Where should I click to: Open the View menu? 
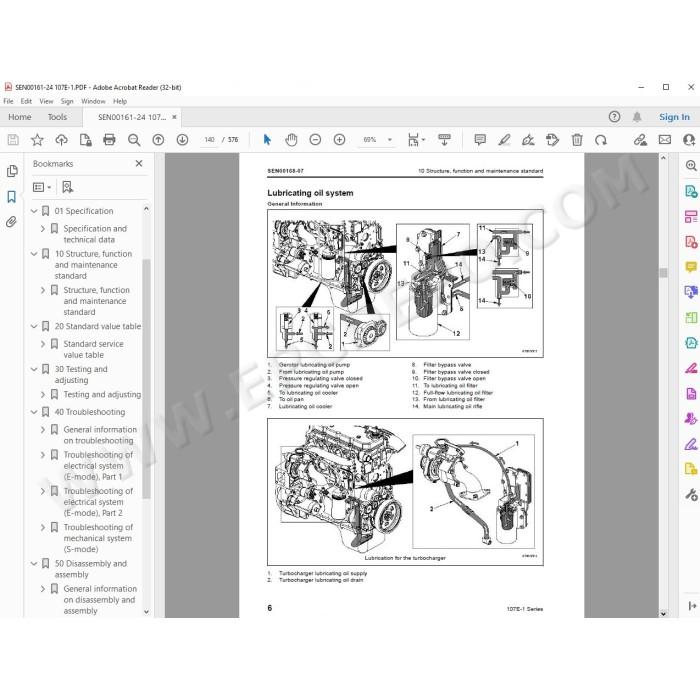point(46,101)
